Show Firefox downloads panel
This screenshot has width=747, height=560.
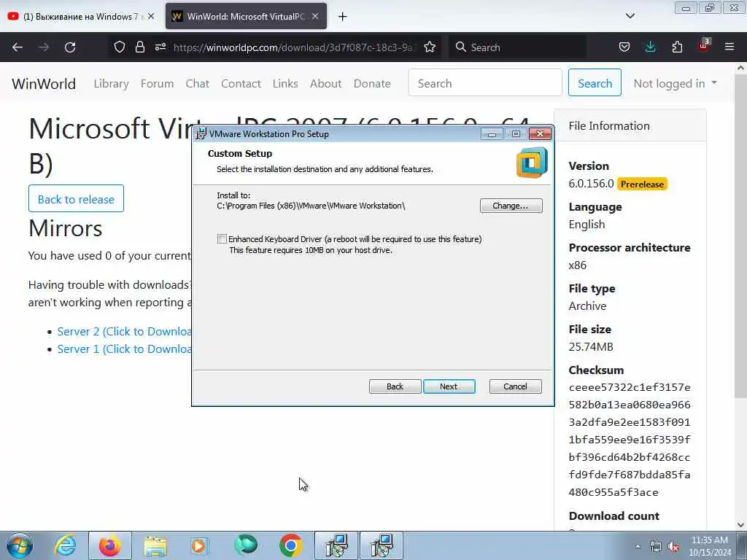click(x=650, y=47)
